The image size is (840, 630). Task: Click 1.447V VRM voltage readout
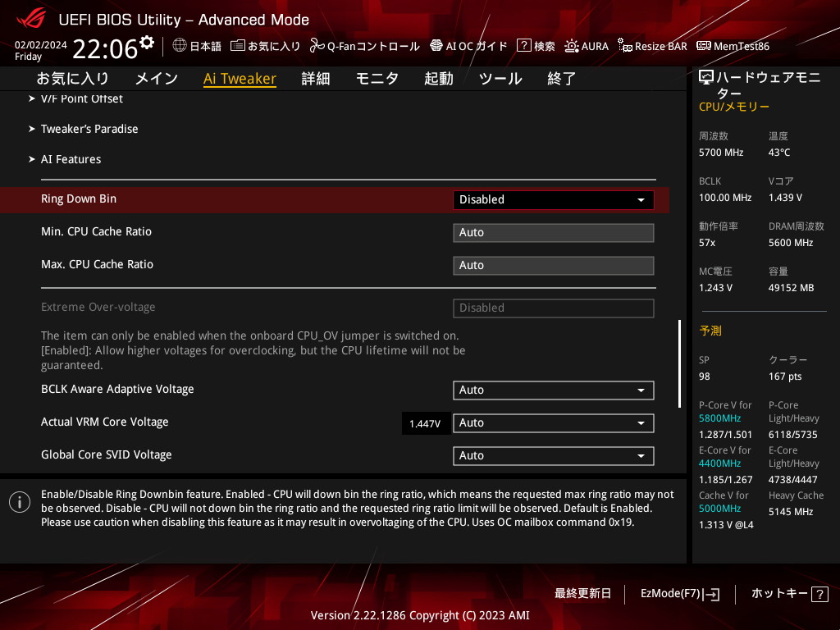click(x=426, y=424)
